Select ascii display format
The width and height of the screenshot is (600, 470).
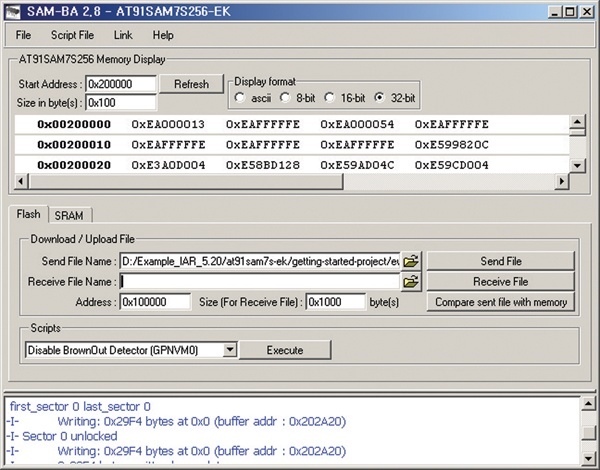240,98
